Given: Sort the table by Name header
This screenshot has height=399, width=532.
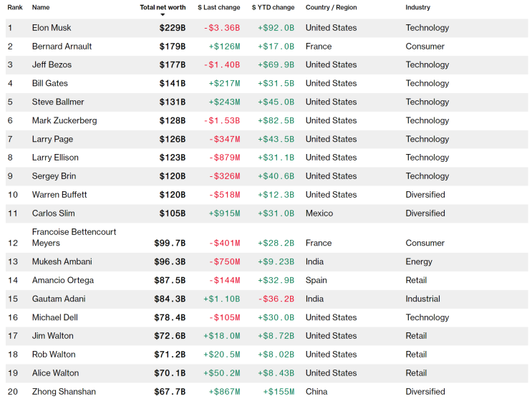Looking at the screenshot, I should coord(41,7).
